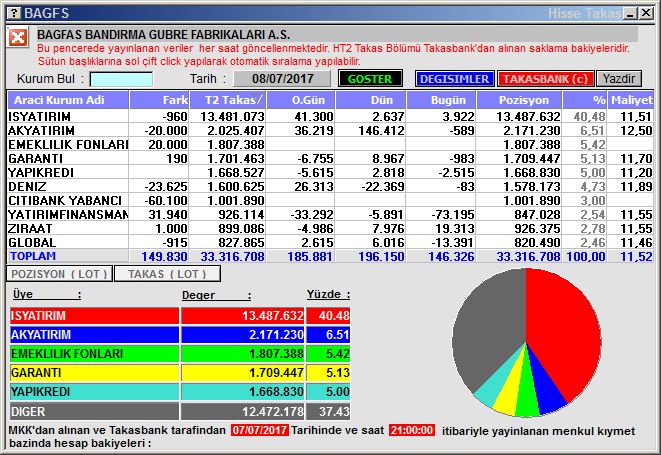Viewport: 661px width, 455px height.
Task: Click Pozisyon value 2.171.230 in table
Action: coord(532,131)
